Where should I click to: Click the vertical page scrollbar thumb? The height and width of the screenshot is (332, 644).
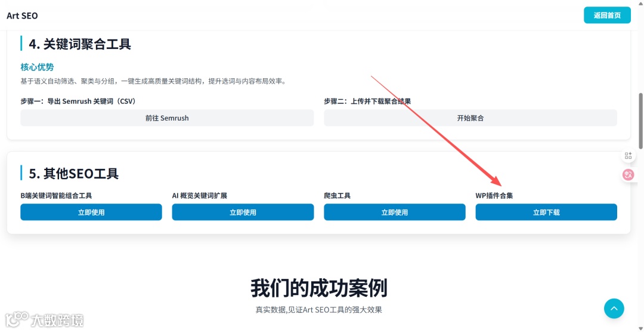[640, 121]
